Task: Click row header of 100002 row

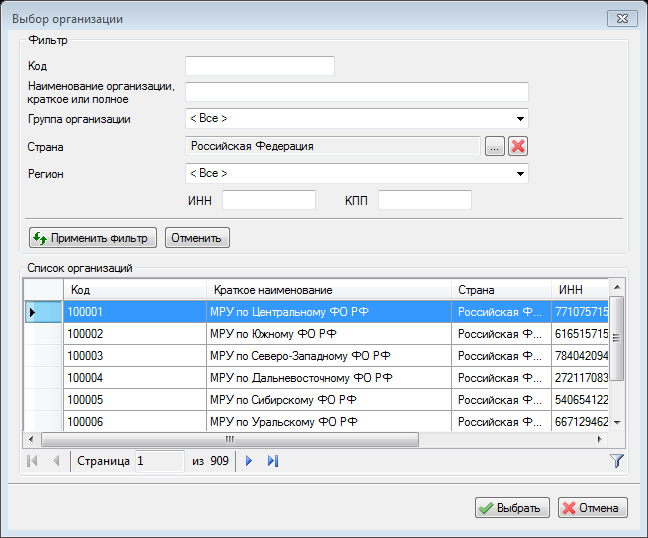Action: (43, 334)
